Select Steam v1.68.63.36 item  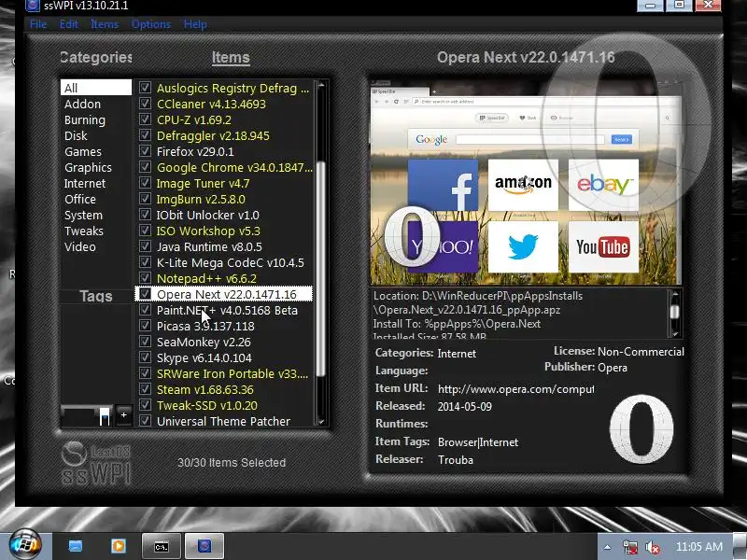pyautogui.click(x=224, y=389)
